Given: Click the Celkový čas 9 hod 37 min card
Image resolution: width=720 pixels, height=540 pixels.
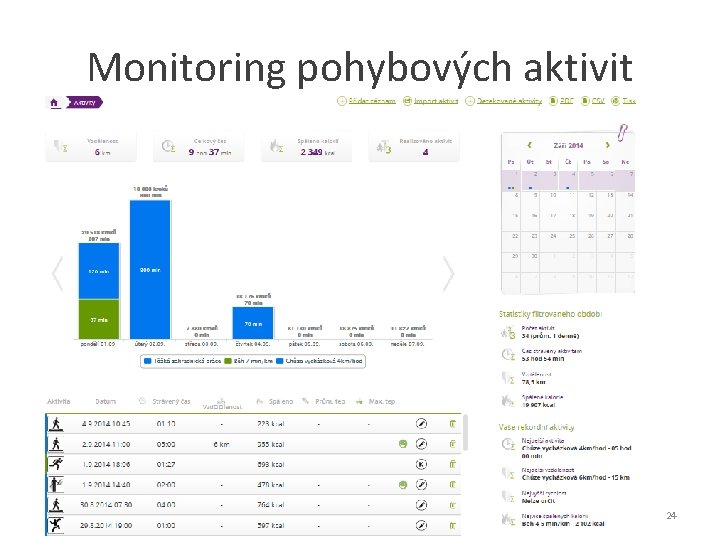Looking at the screenshot, I should pyautogui.click(x=198, y=147).
